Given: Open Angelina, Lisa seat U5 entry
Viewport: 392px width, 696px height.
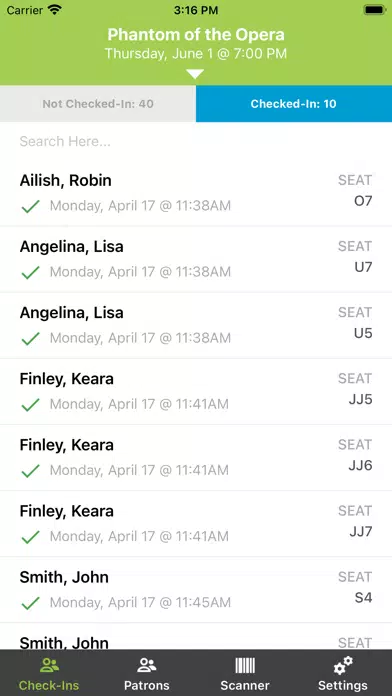Looking at the screenshot, I should (x=196, y=325).
